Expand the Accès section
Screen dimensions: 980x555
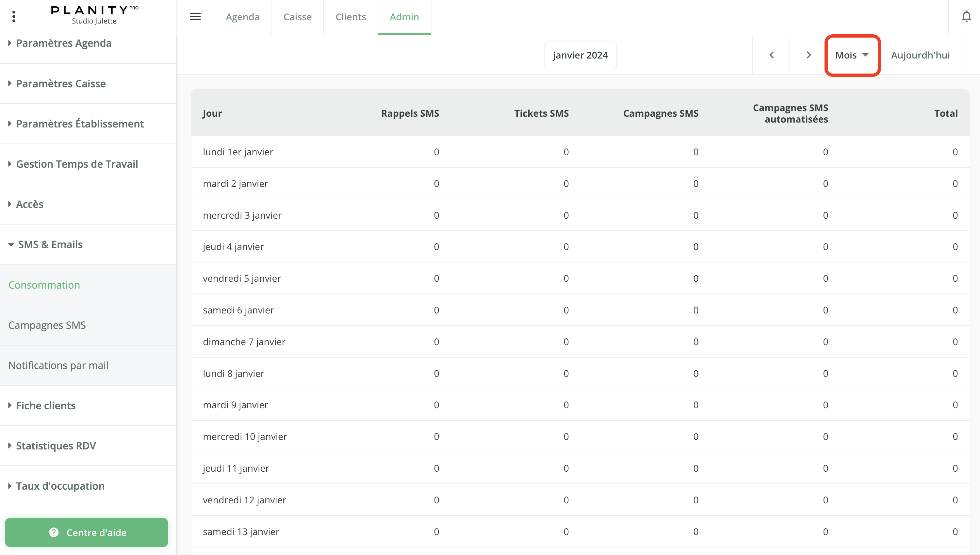pyautogui.click(x=30, y=204)
